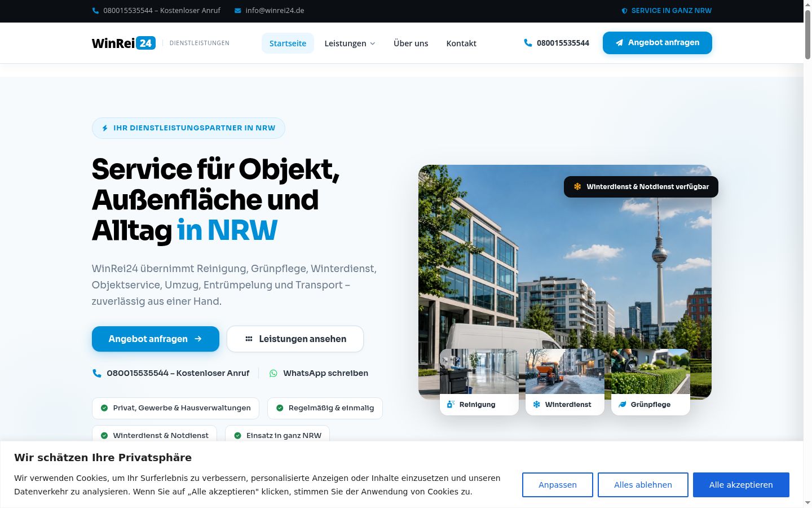Image resolution: width=812 pixels, height=508 pixels.
Task: Click Wir schätzen Ihre Privatsphäre heading
Action: point(103,458)
